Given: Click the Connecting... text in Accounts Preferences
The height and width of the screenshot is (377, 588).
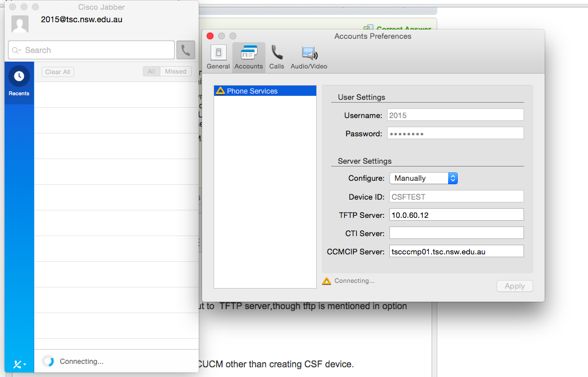Looking at the screenshot, I should (355, 281).
